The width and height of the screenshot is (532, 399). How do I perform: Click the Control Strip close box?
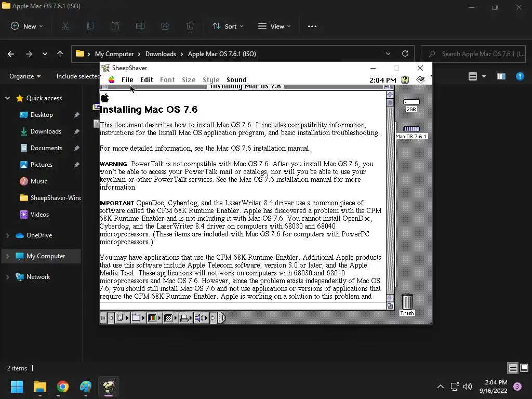tap(103, 318)
